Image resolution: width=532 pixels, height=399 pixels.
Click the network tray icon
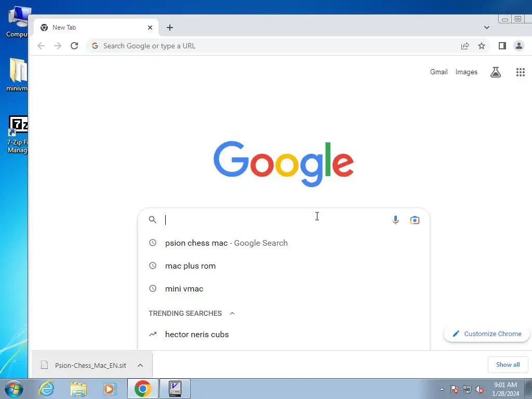(x=467, y=389)
